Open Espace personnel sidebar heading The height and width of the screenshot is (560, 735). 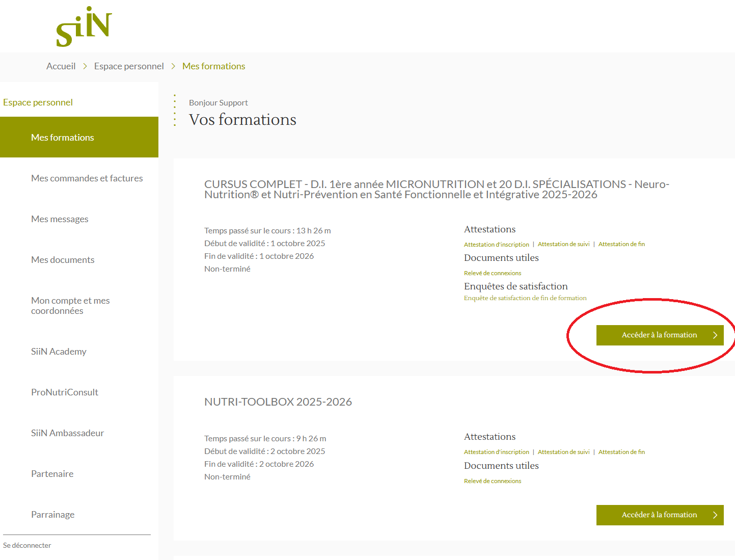[38, 102]
